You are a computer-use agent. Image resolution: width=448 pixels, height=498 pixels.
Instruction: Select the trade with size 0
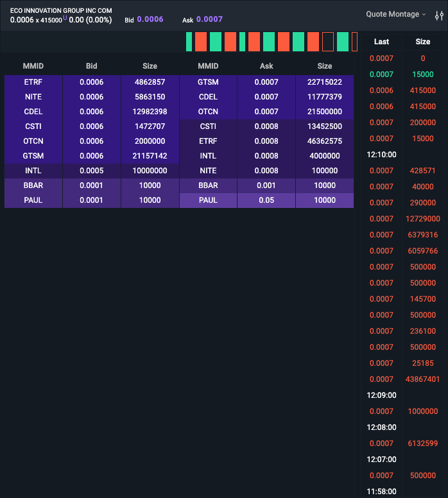[x=422, y=58]
